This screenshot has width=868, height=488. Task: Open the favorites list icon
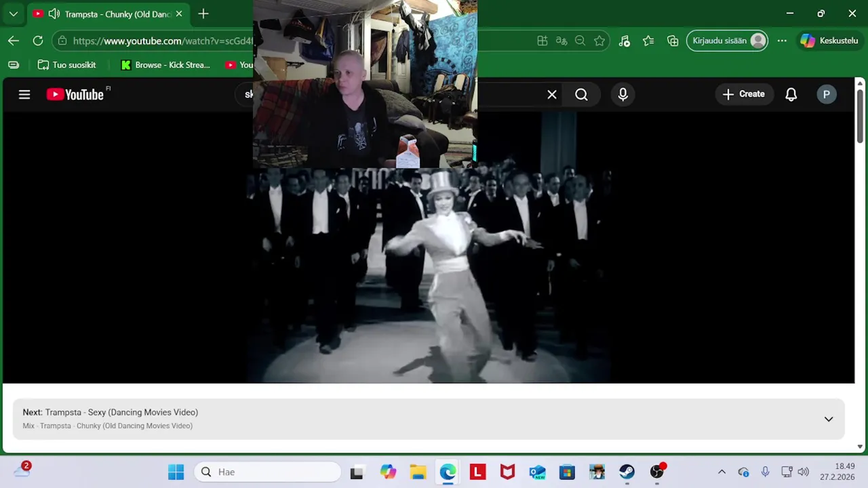(x=648, y=41)
